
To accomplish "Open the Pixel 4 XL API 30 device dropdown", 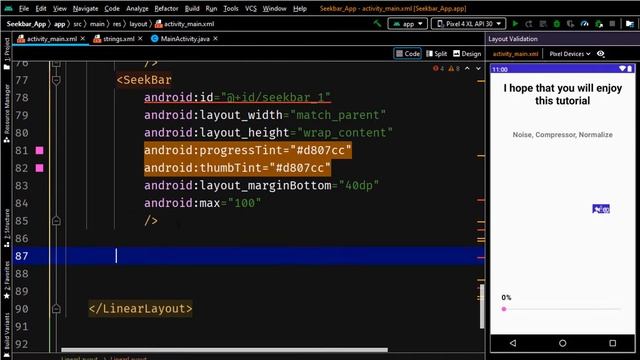I will click(x=469, y=24).
